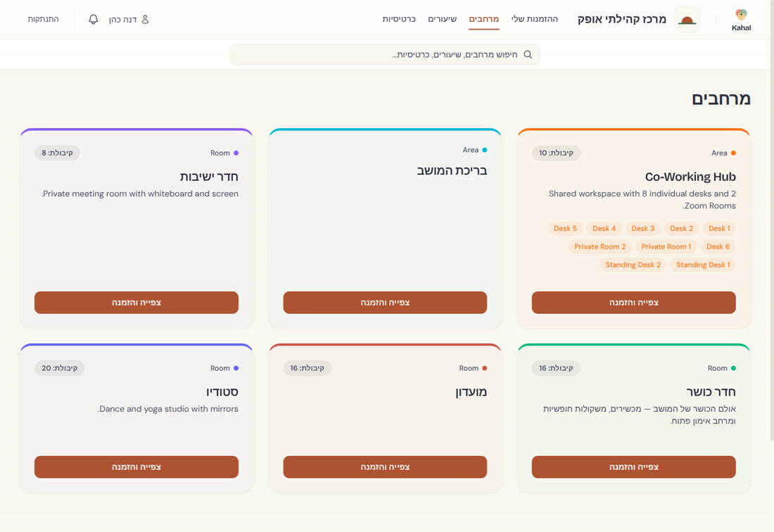Focus the חיפוש מרחבים search field
The height and width of the screenshot is (532, 774).
pyautogui.click(x=385, y=54)
